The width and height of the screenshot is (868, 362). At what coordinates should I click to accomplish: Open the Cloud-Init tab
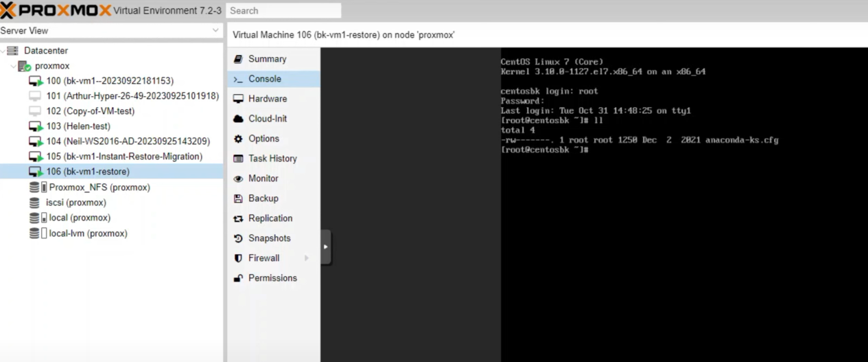pyautogui.click(x=274, y=119)
